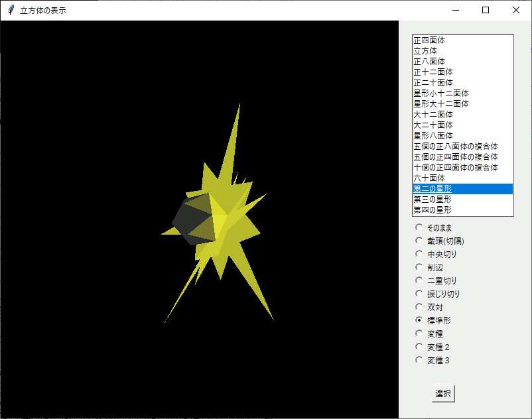Image resolution: width=532 pixels, height=419 pixels.
Task: Choose the 二重切り radio option
Action: pos(419,280)
